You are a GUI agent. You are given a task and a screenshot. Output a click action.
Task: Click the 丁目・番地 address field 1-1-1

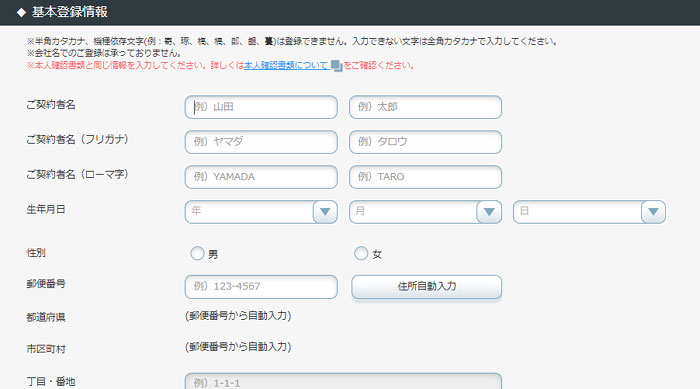[x=343, y=381]
